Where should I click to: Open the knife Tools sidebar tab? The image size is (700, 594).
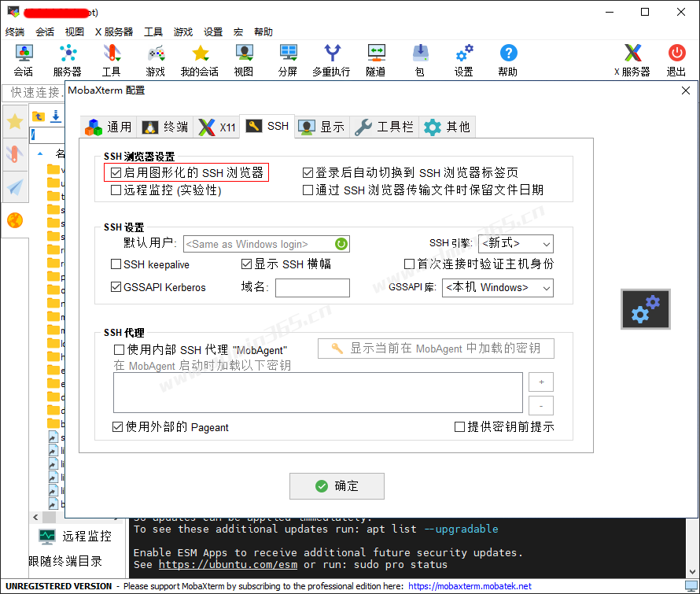coord(15,154)
